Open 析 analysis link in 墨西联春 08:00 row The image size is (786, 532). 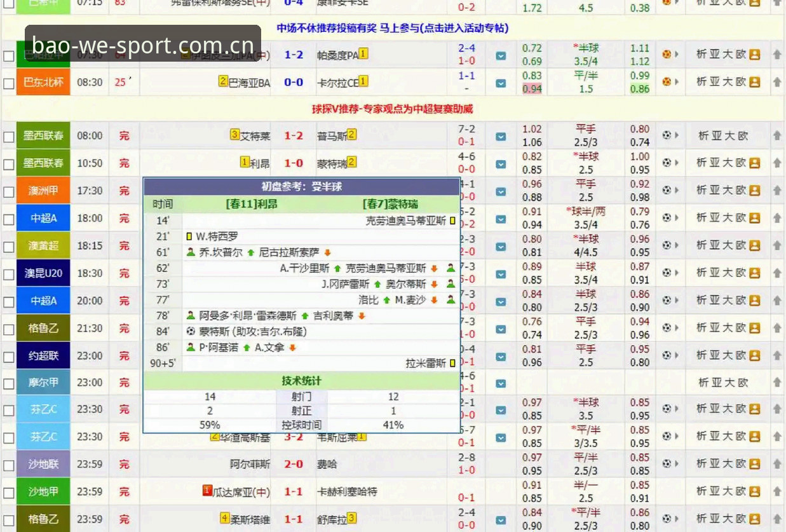703,135
